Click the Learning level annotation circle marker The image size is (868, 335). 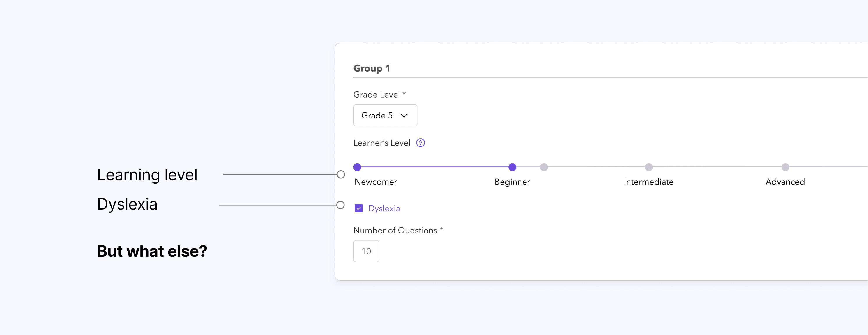[x=341, y=174]
